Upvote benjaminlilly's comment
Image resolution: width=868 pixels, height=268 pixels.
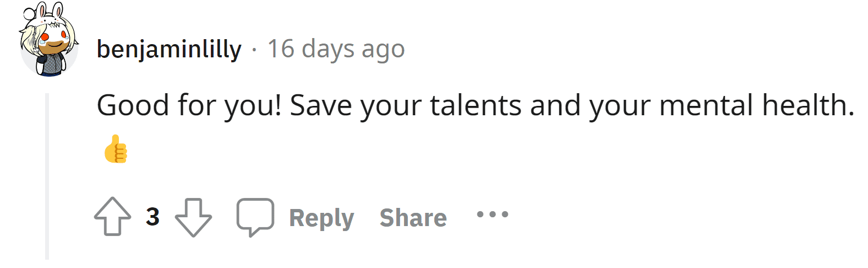coord(113,217)
